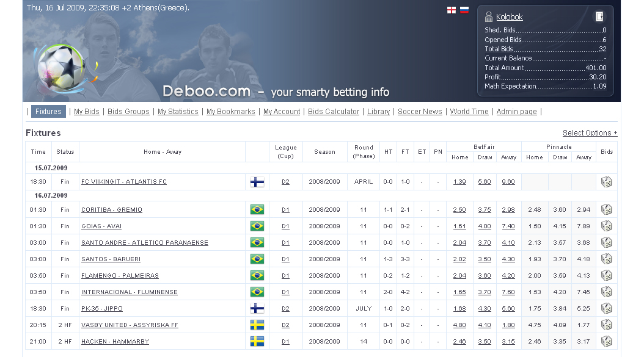
Task: Open My Statistics
Action: click(x=178, y=112)
